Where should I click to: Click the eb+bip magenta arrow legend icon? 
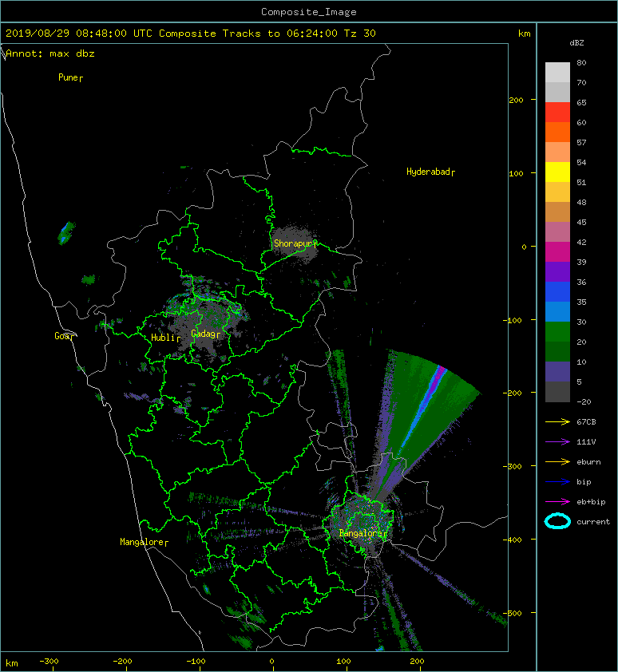coord(557,502)
